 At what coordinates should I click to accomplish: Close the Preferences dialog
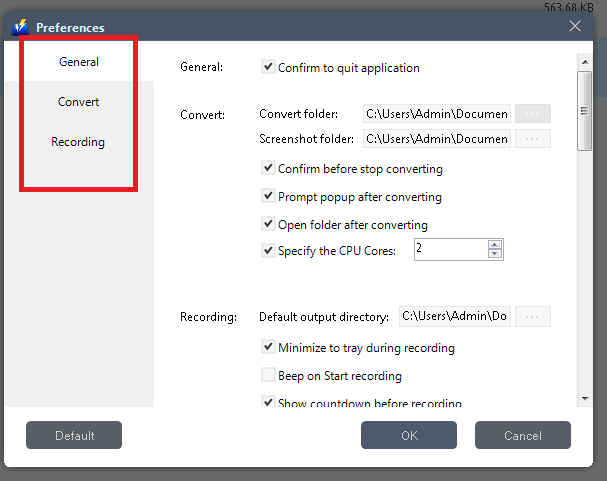tap(575, 26)
